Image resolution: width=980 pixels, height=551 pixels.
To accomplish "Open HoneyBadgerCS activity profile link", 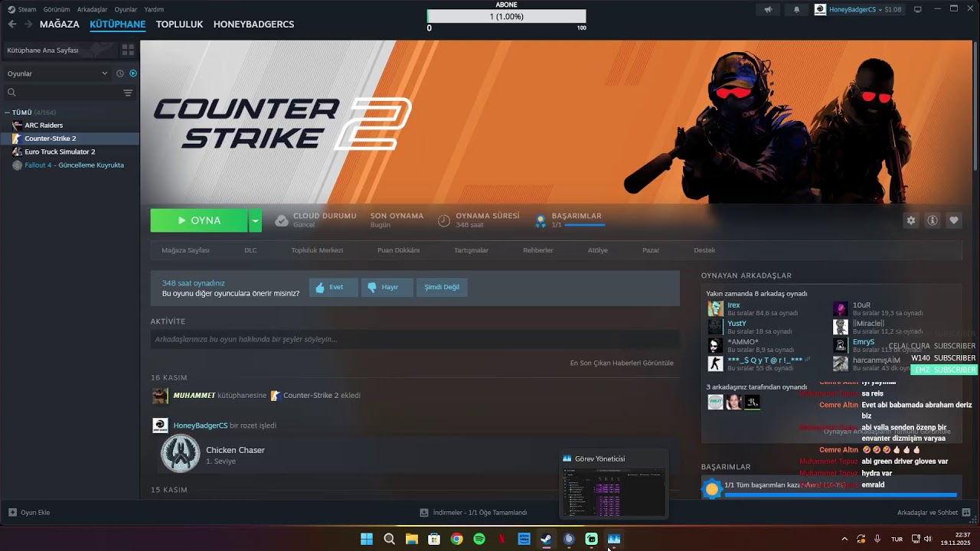I will click(201, 425).
